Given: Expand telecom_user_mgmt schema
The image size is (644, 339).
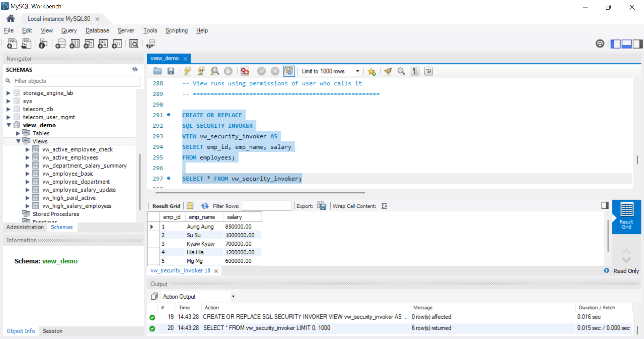Looking at the screenshot, I should pyautogui.click(x=8, y=117).
